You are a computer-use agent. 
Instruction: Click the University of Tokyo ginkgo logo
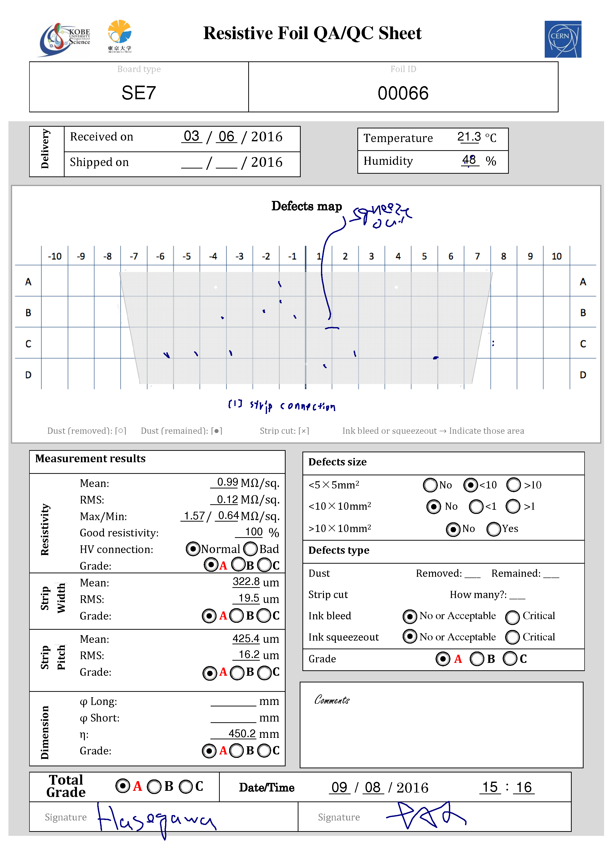point(120,36)
